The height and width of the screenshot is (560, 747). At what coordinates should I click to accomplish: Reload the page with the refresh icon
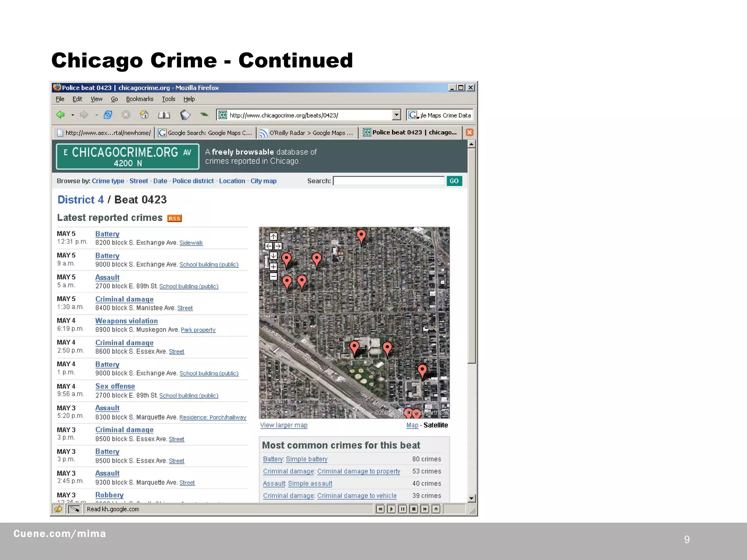click(x=108, y=115)
